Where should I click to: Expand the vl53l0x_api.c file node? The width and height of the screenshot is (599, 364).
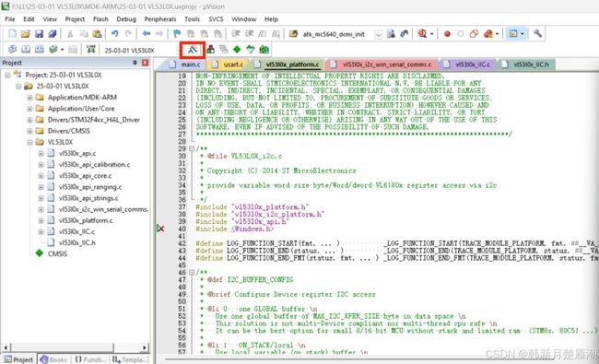41,154
